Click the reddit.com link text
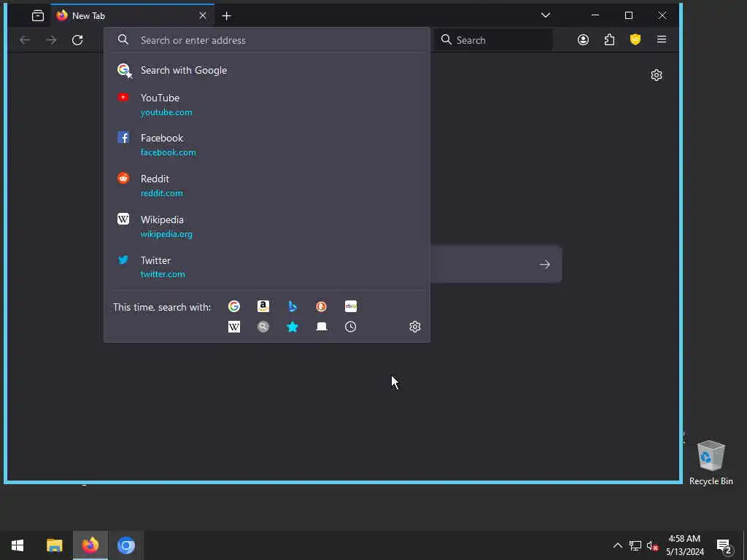The height and width of the screenshot is (560, 747). point(161,193)
